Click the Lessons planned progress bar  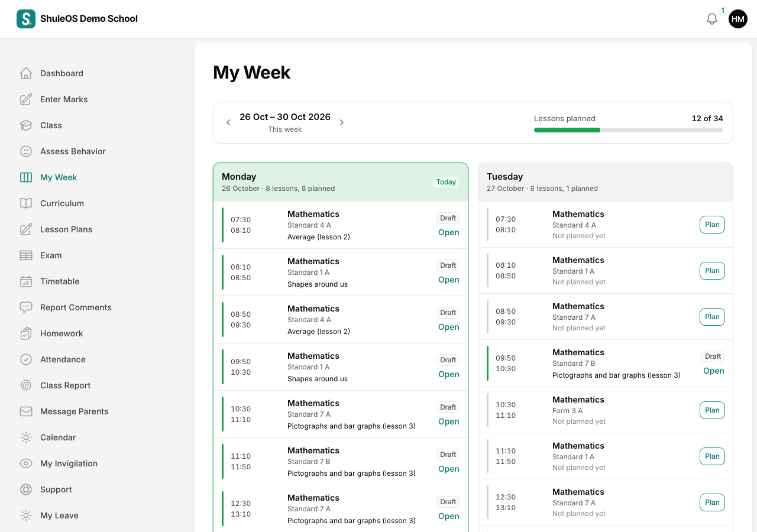(629, 130)
